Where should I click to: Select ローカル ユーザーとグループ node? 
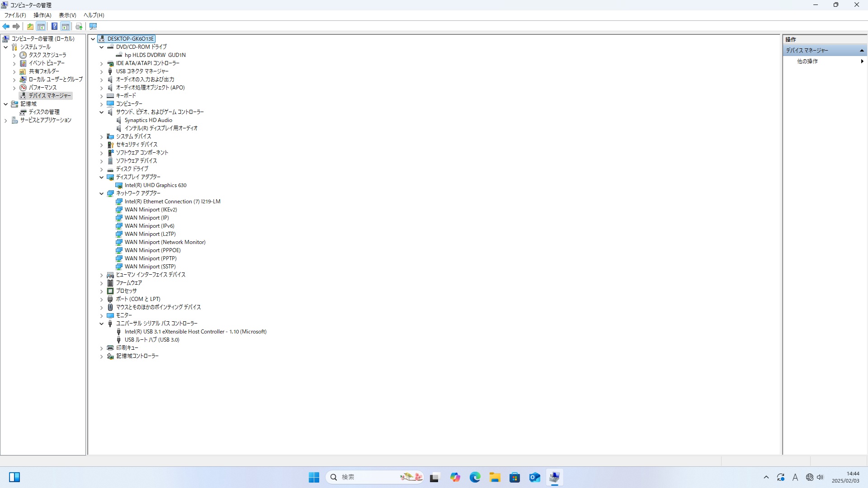56,80
